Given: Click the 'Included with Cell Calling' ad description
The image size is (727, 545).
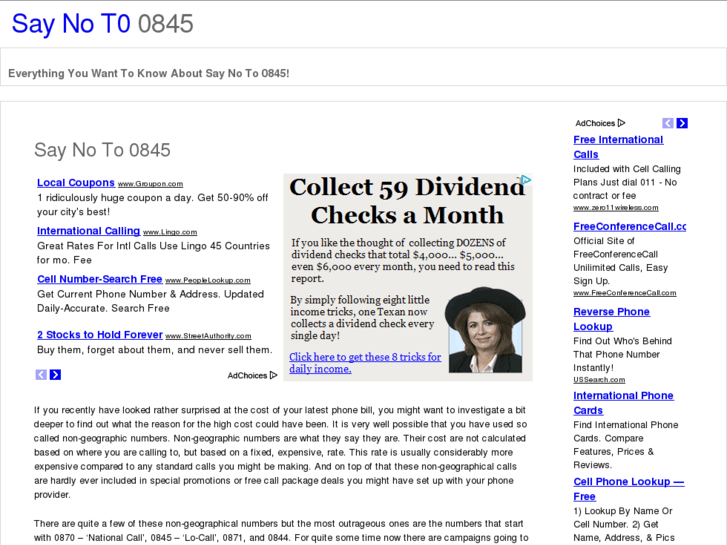Looking at the screenshot, I should [x=627, y=182].
